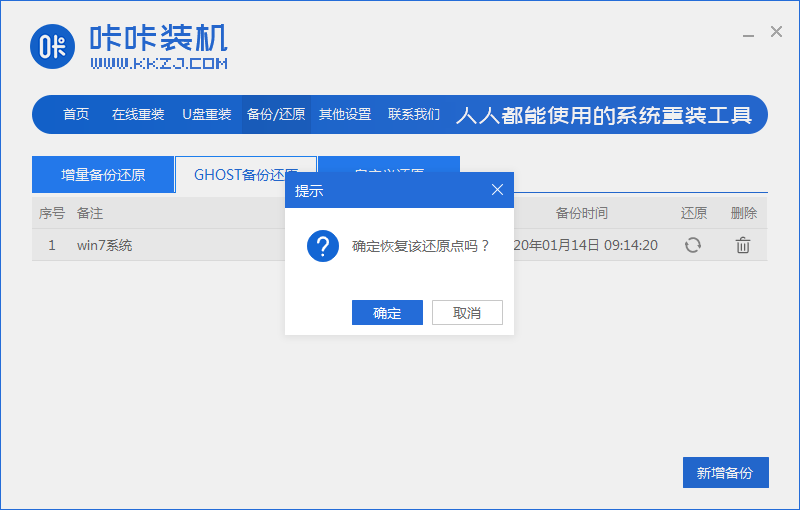Cancel the restore with 取消
The height and width of the screenshot is (510, 800).
click(x=467, y=313)
